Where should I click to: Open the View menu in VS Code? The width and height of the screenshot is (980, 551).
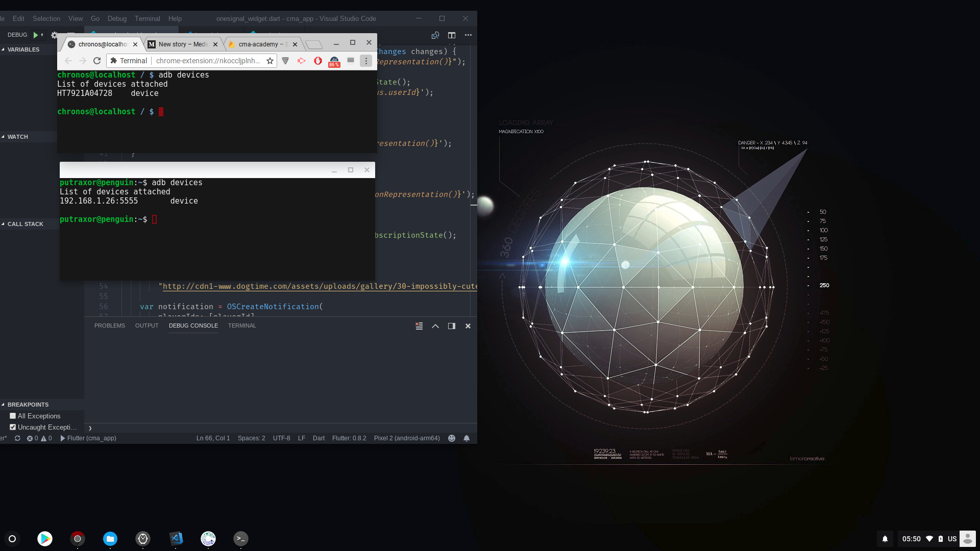pos(76,18)
